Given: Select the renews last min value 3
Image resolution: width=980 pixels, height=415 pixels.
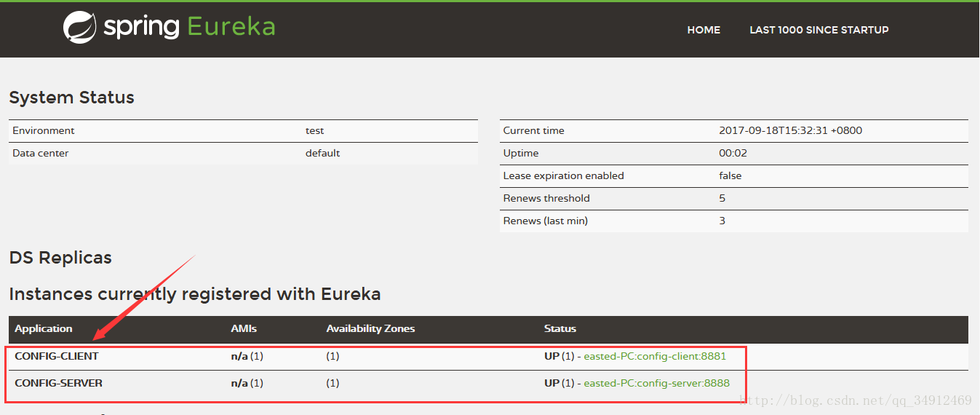Looking at the screenshot, I should 722,221.
